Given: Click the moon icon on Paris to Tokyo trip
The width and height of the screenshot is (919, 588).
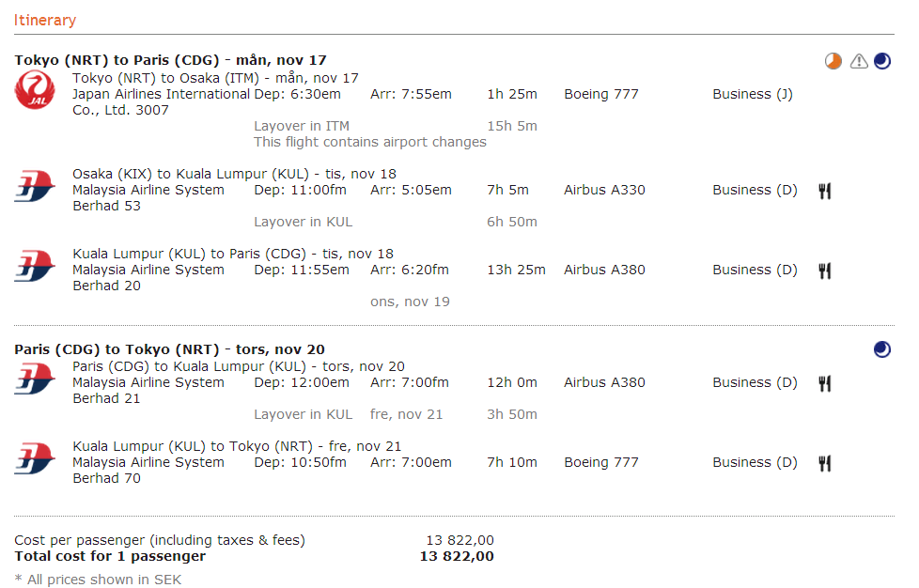Looking at the screenshot, I should coord(882,349).
